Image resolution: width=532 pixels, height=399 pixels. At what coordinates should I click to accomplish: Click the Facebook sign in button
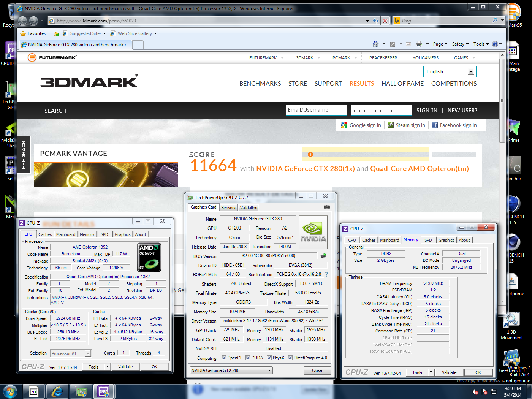454,125
